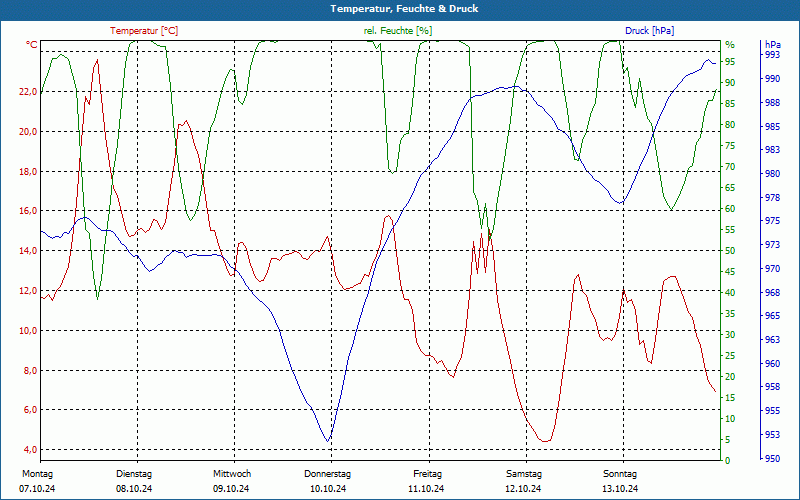Click the date "11.10.24"

(x=426, y=489)
